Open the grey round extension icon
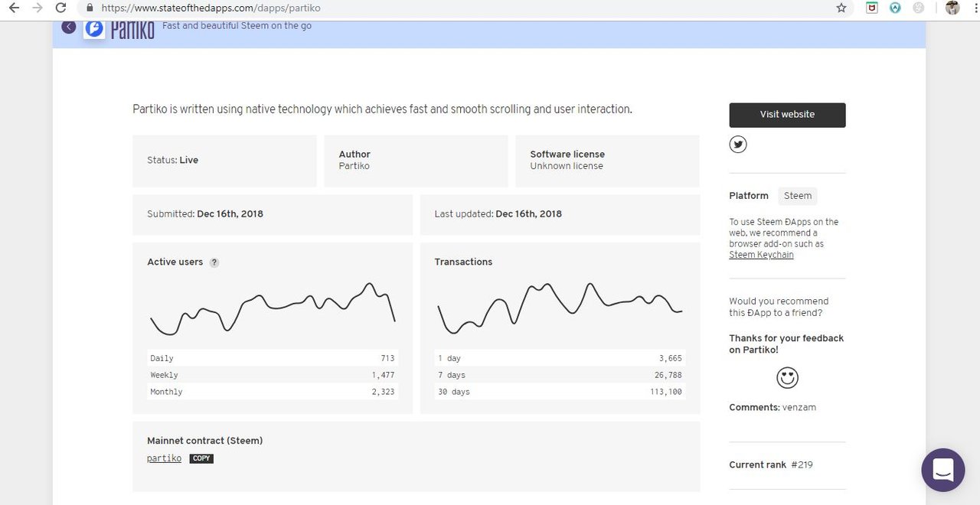The height and width of the screenshot is (505, 980). 918,8
